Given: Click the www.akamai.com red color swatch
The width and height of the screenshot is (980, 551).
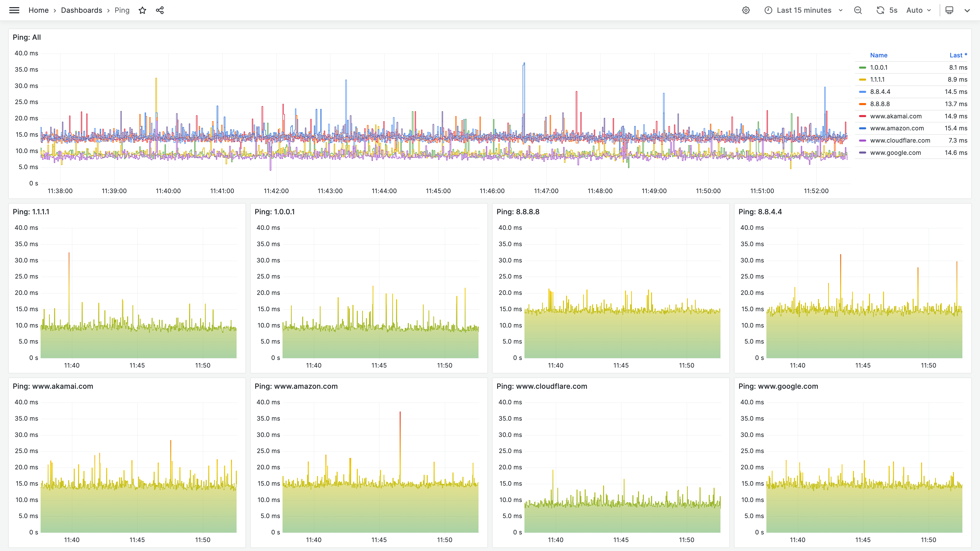Looking at the screenshot, I should pyautogui.click(x=862, y=116).
